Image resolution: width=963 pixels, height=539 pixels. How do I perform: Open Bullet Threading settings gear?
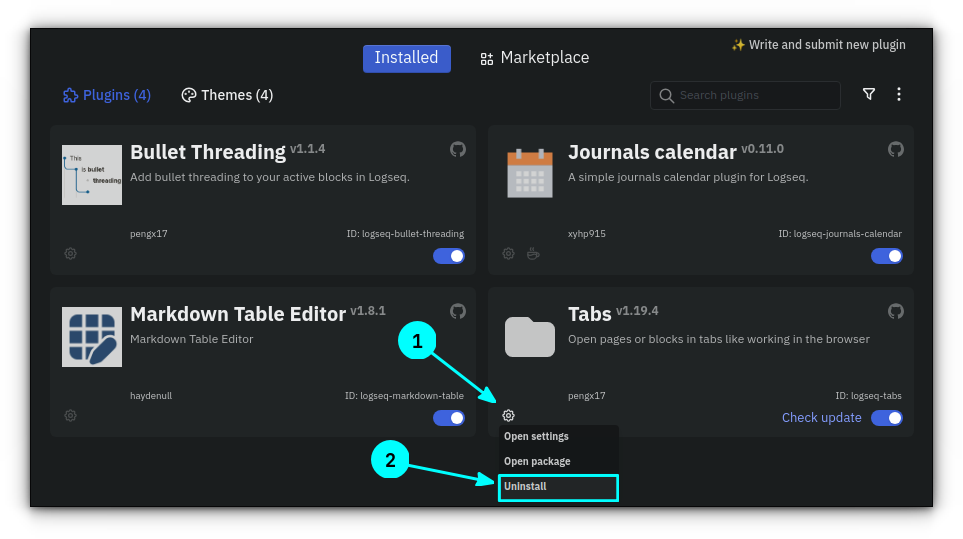tap(70, 254)
